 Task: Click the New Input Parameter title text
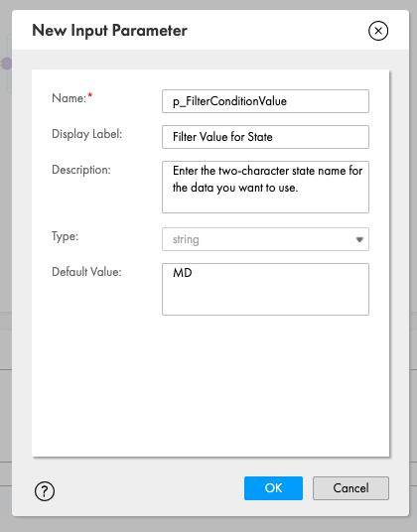pos(109,31)
